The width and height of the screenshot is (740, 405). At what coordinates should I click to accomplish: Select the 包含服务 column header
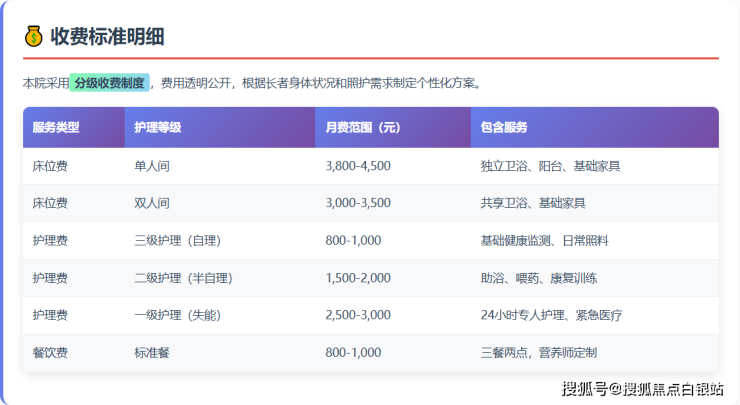505,128
